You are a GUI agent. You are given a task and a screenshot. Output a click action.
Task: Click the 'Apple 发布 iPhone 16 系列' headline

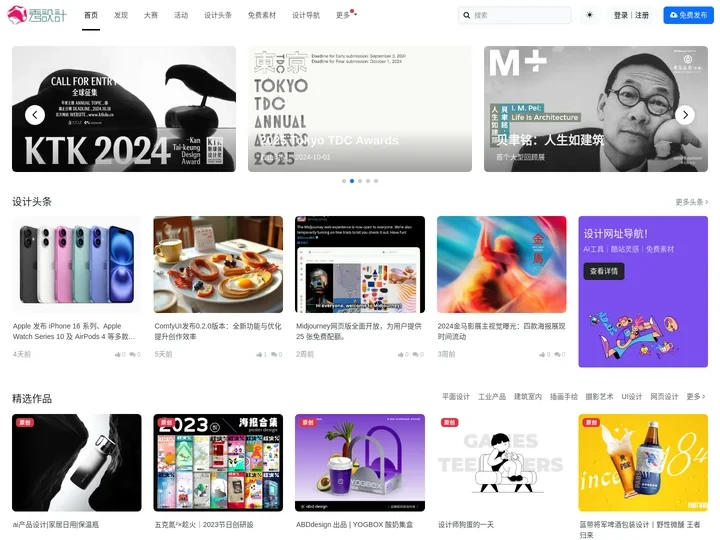(74, 331)
